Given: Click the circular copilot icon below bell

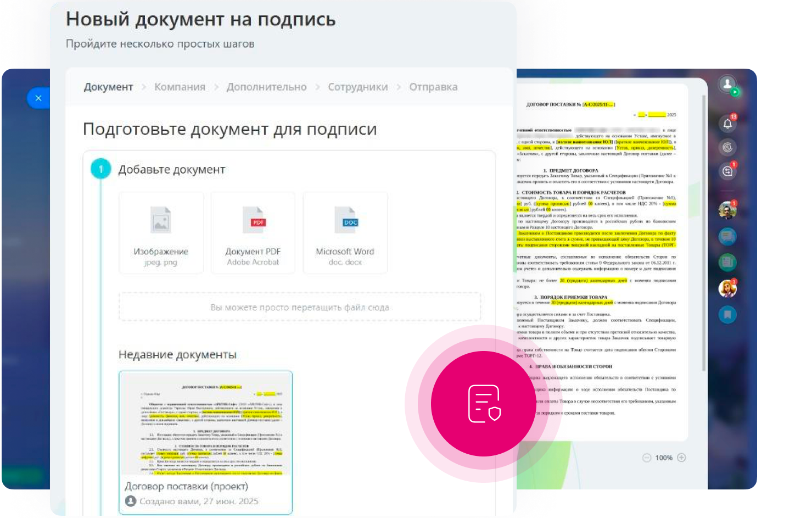Looking at the screenshot, I should click(727, 147).
